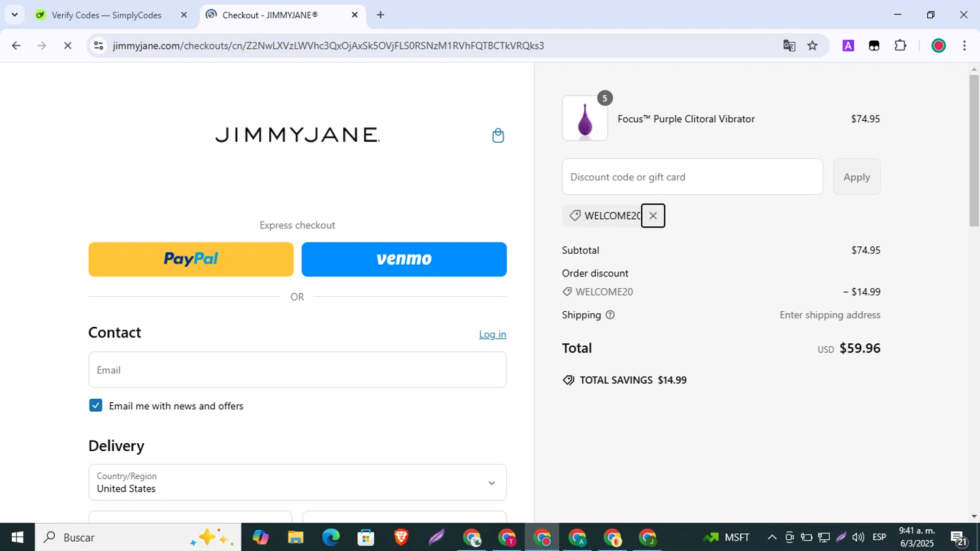The image size is (980, 551).
Task: Click the Discount code or gift card field
Action: pyautogui.click(x=692, y=176)
